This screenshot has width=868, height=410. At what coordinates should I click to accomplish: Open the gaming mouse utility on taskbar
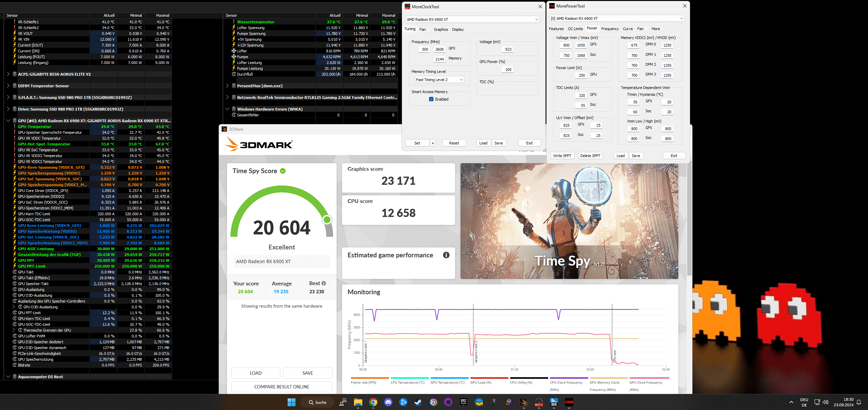click(x=494, y=402)
